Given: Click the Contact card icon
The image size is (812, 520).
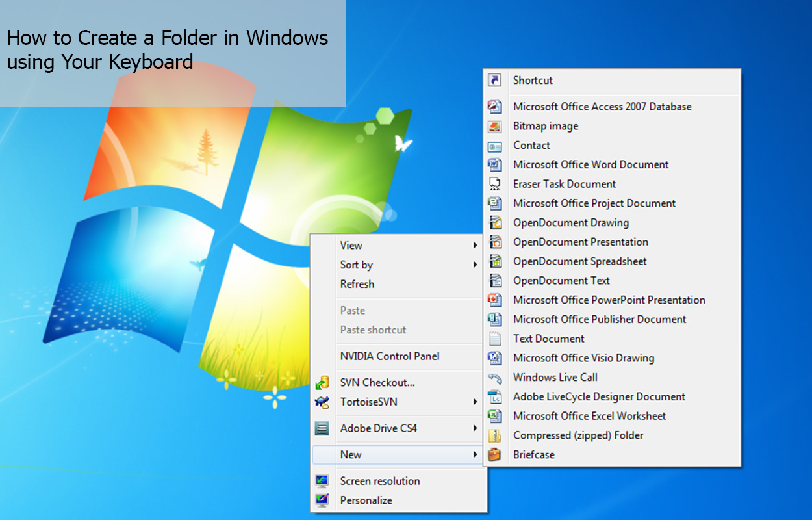Looking at the screenshot, I should (x=495, y=146).
